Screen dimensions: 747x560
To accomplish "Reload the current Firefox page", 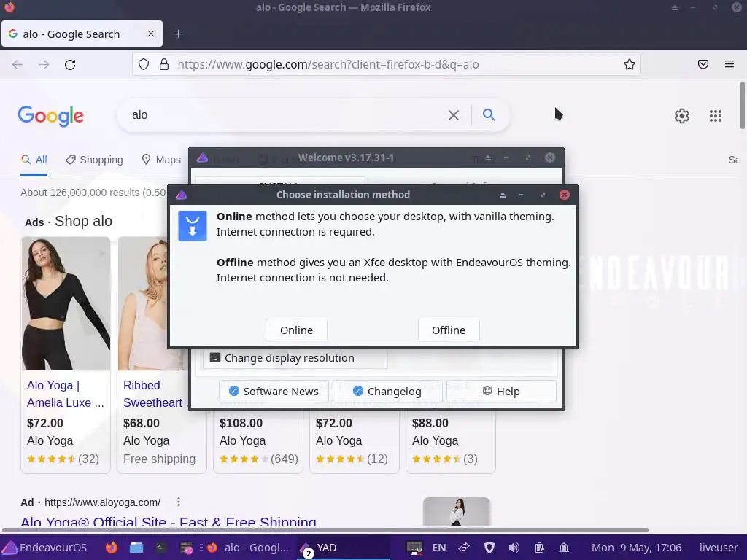I will [70, 64].
